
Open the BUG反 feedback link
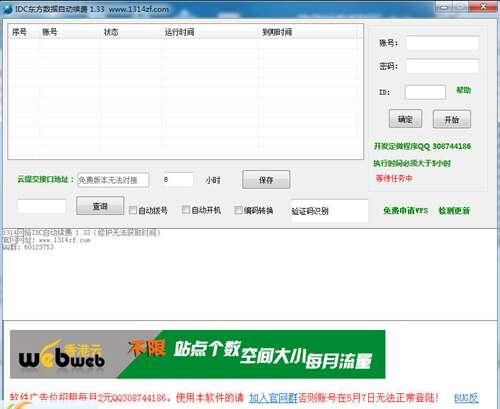[x=466, y=398]
